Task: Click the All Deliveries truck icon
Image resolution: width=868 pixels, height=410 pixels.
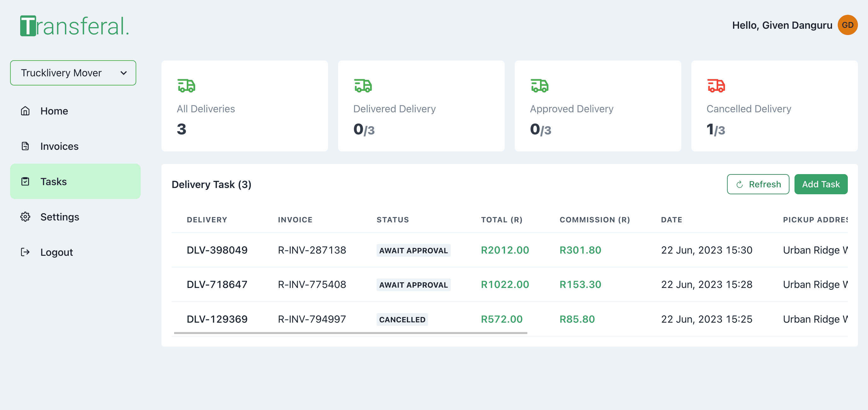Action: pyautogui.click(x=186, y=85)
